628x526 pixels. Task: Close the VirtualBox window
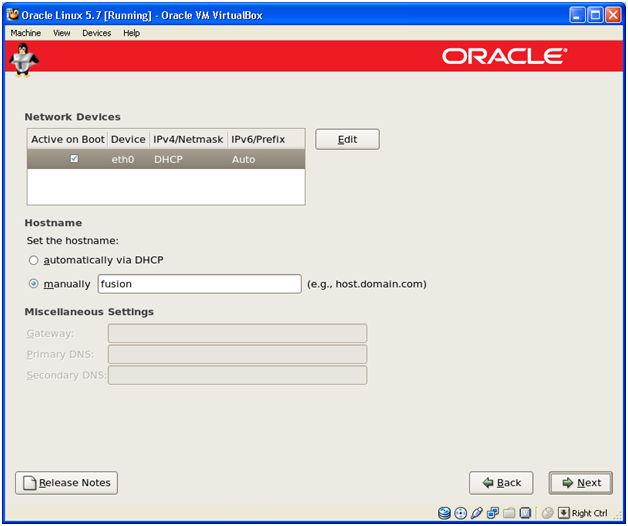[613, 15]
